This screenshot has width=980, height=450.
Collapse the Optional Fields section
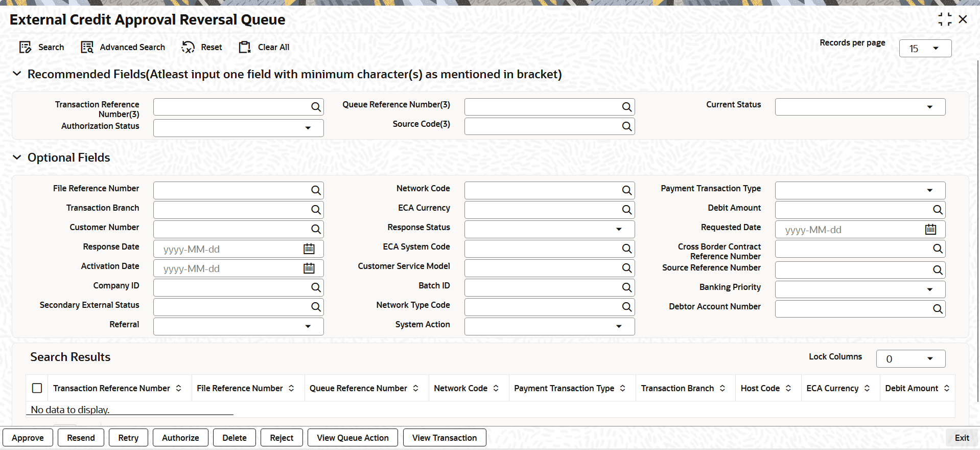click(17, 157)
